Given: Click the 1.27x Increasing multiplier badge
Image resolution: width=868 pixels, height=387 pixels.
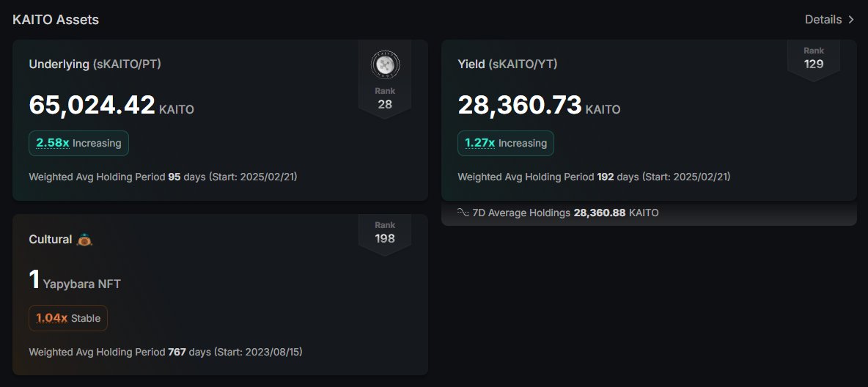Looking at the screenshot, I should [x=505, y=143].
